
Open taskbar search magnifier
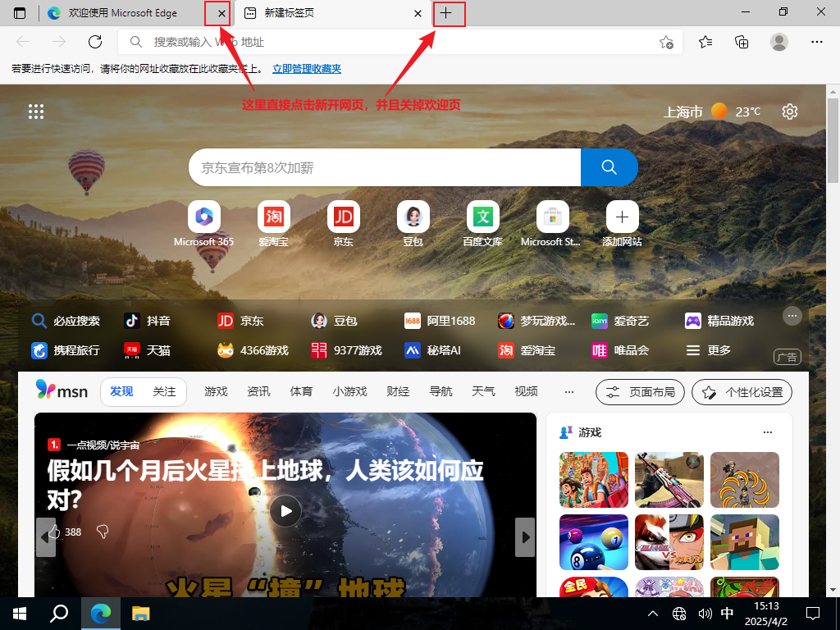click(59, 614)
